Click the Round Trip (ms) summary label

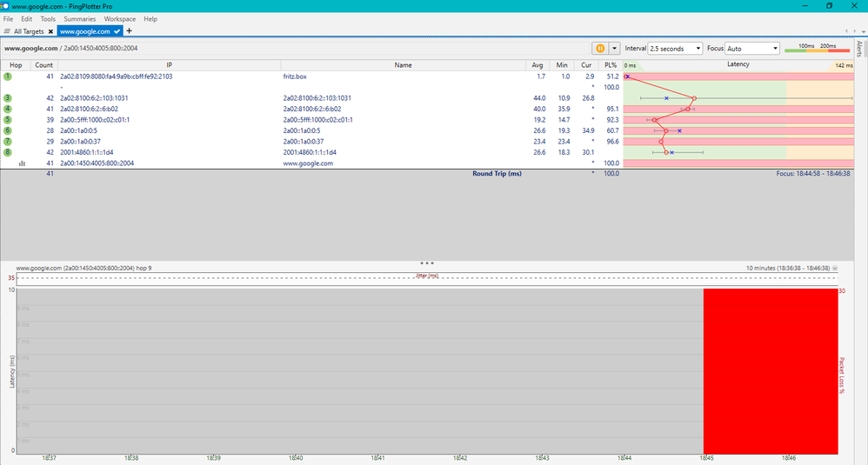click(497, 174)
